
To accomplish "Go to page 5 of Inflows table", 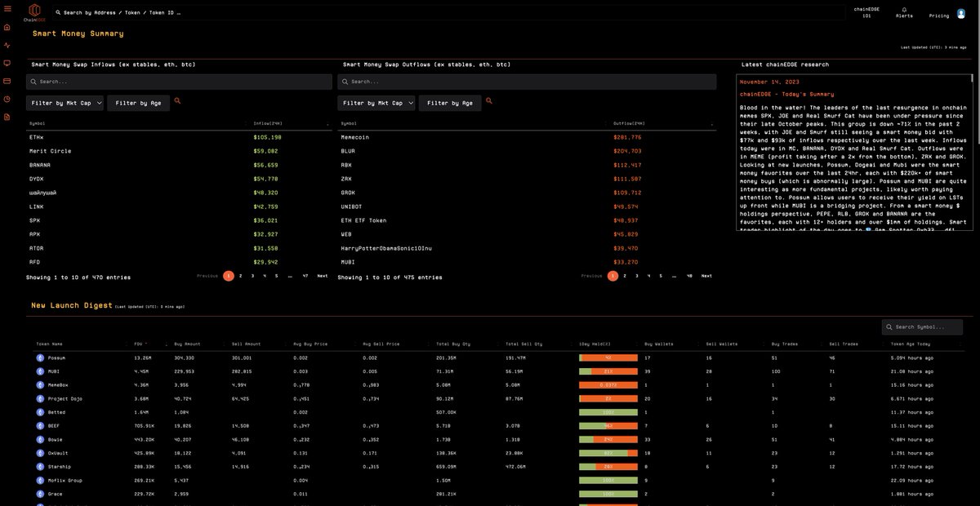I will coord(276,276).
